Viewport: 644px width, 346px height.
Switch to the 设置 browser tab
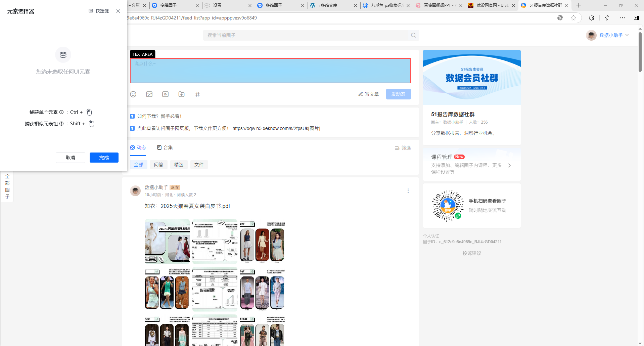228,5
